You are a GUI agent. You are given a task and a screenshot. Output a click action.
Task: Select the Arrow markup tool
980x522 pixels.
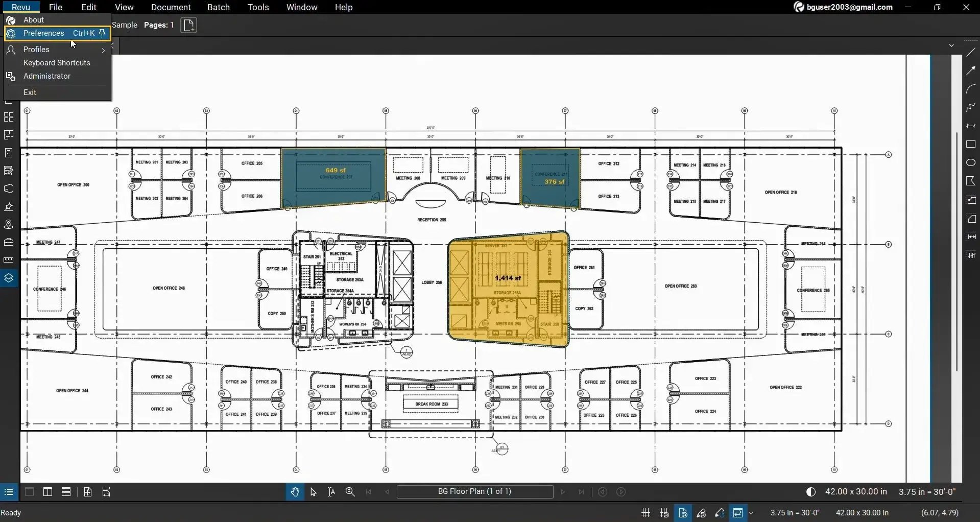pyautogui.click(x=971, y=70)
